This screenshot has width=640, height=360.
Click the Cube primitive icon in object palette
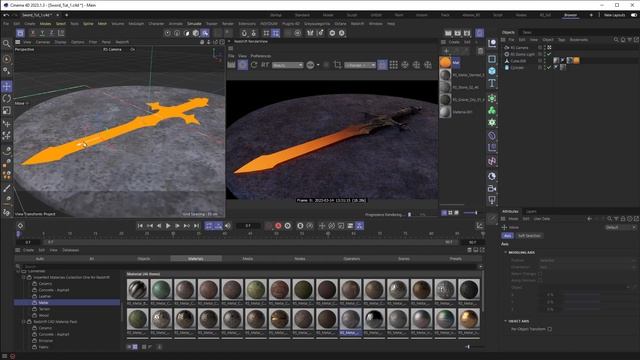click(x=492, y=71)
